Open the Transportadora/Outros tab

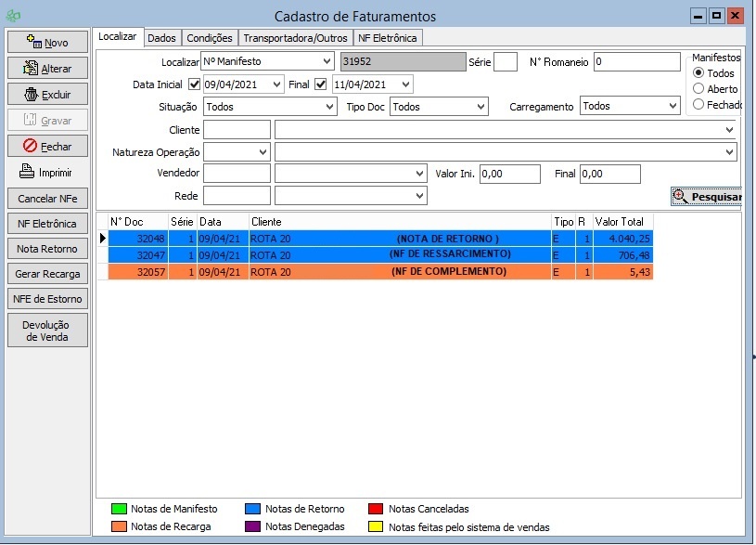[x=295, y=38]
